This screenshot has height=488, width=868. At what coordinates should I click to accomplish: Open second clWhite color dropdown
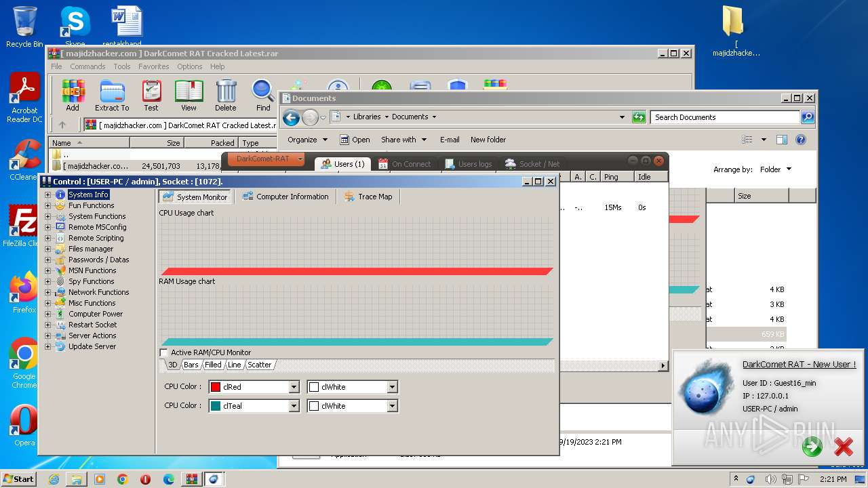click(392, 406)
